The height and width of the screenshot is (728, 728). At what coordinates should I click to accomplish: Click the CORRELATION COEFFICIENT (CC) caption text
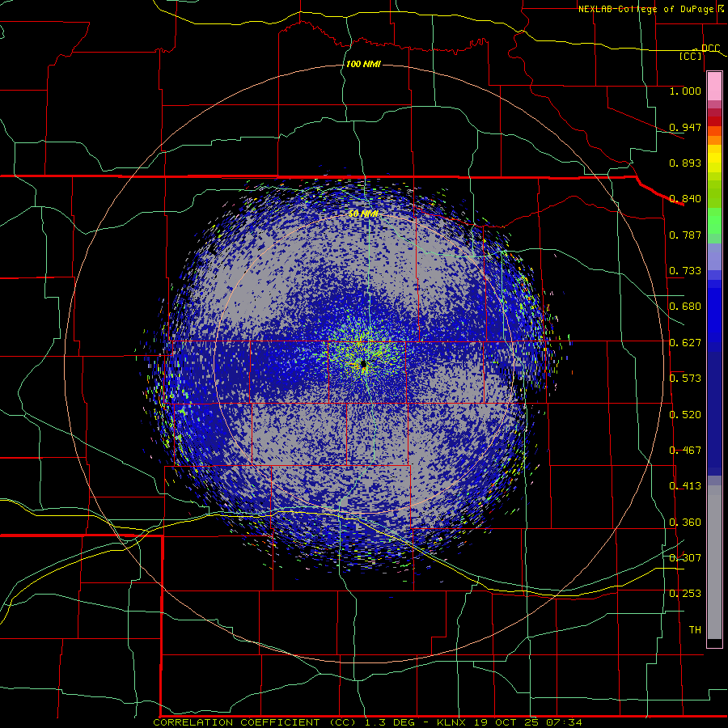(x=255, y=722)
